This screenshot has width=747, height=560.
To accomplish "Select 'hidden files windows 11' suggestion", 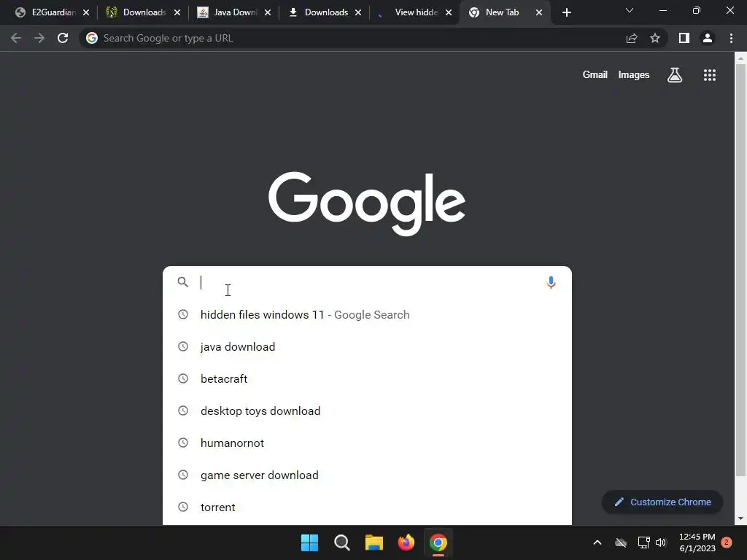I will click(367, 315).
